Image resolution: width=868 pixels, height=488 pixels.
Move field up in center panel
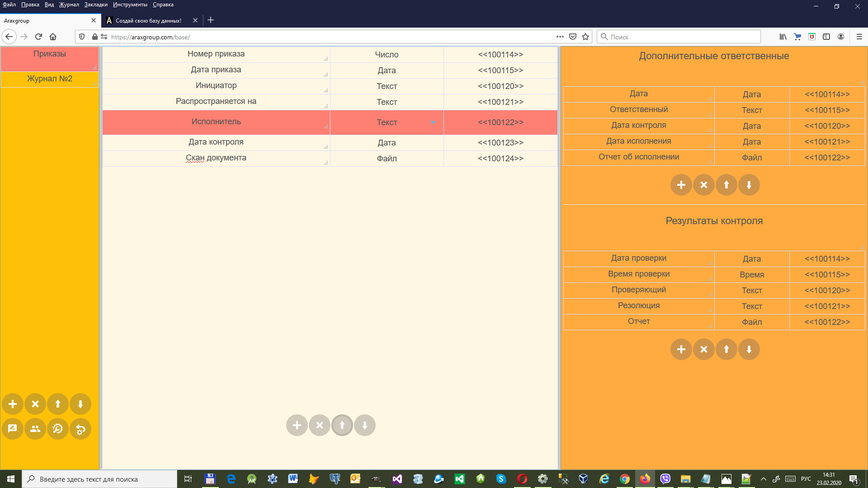342,425
